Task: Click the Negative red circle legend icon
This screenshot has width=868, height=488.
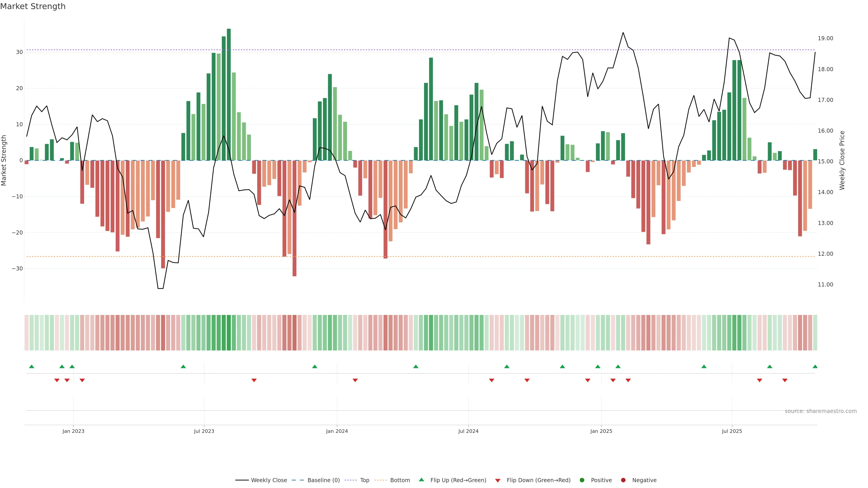Action: (x=623, y=480)
